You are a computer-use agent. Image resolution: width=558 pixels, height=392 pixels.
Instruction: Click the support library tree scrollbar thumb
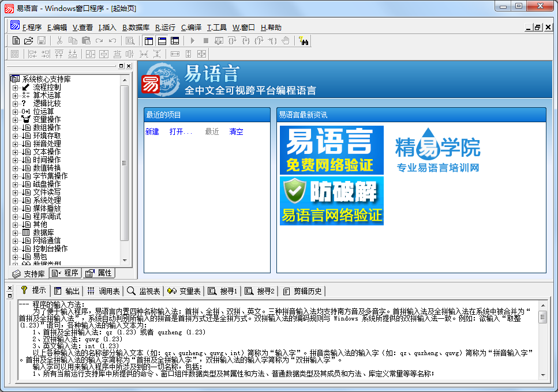124,163
